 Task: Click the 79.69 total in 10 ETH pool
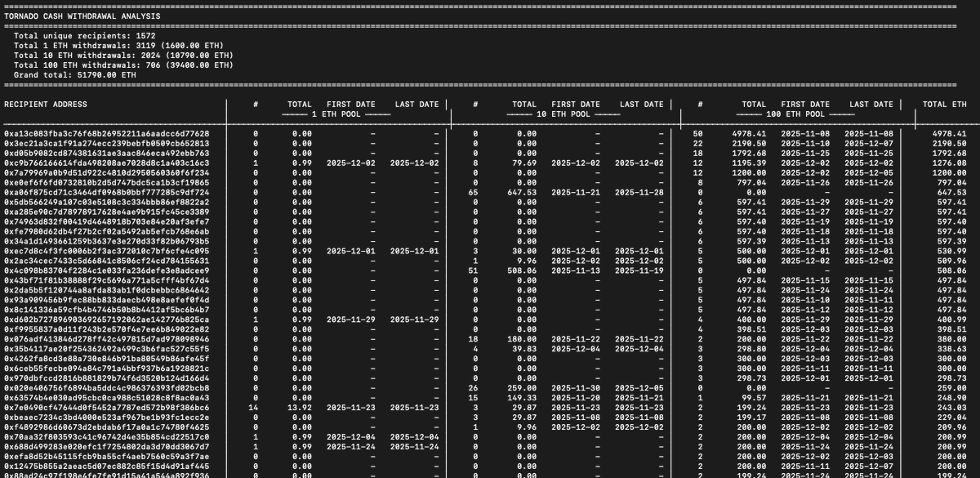524,163
